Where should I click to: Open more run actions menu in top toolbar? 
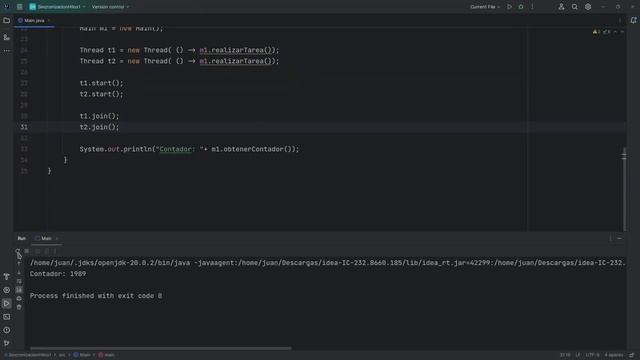(x=532, y=7)
